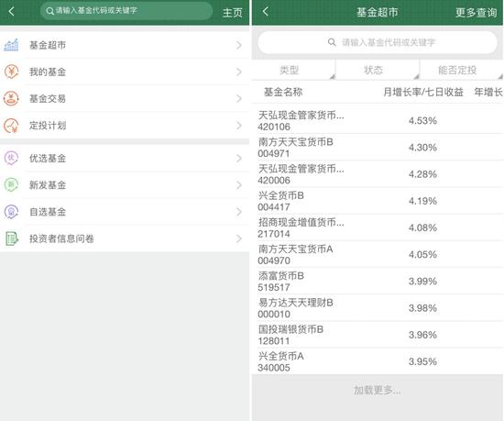Open the 能否定投 filter dropdown
This screenshot has width=504, height=421.
coord(462,70)
